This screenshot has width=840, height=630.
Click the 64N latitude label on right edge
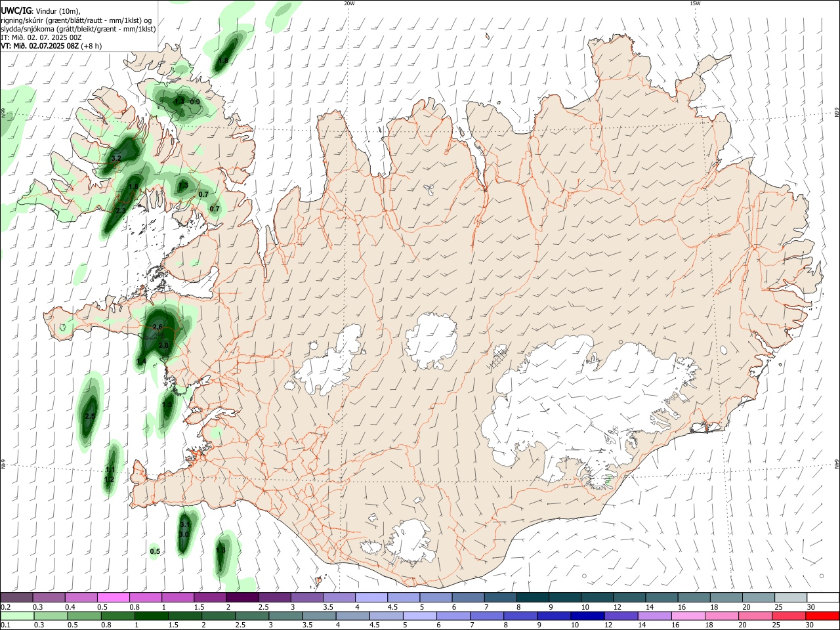coord(837,463)
